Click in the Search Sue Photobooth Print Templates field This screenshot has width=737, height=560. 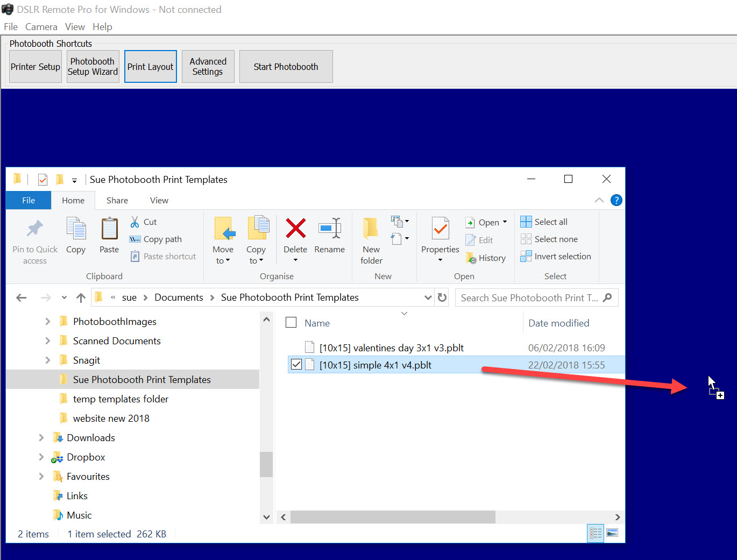point(530,297)
